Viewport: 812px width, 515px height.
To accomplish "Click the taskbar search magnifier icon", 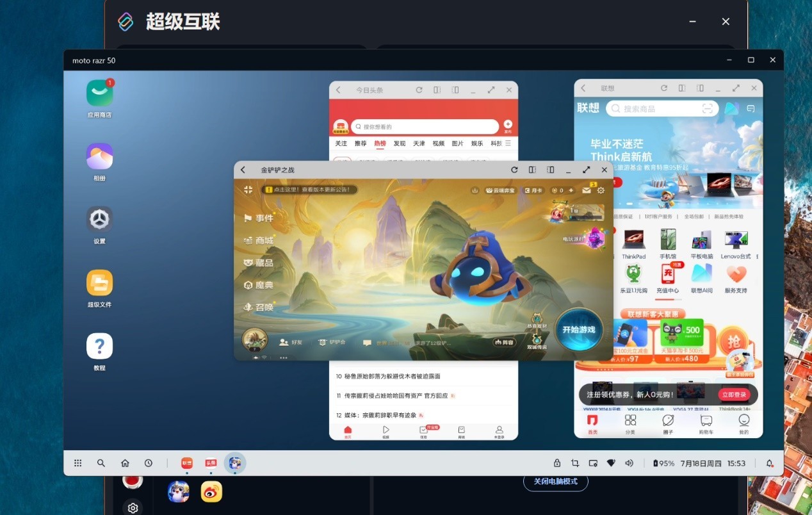I will pyautogui.click(x=101, y=463).
